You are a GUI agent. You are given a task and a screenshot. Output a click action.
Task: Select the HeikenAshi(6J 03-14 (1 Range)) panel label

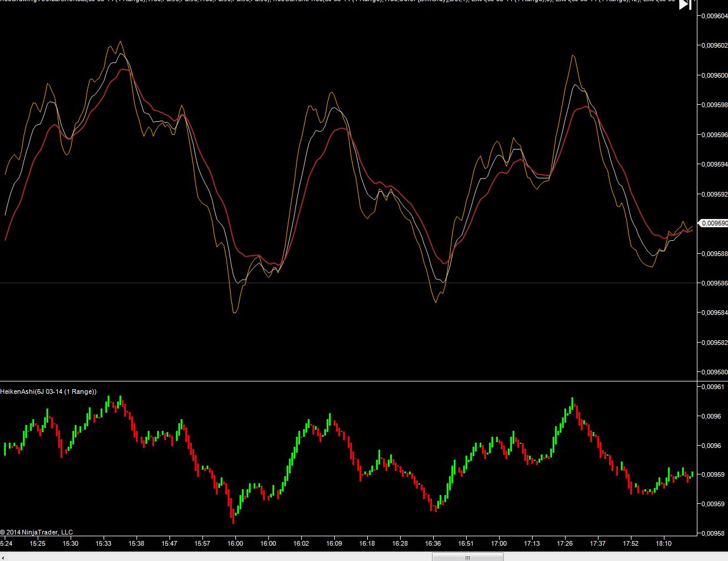pos(48,391)
